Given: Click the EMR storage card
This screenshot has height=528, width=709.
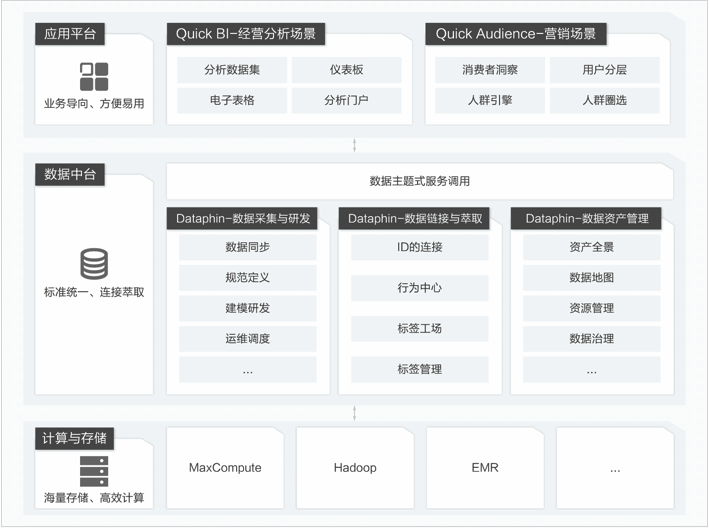Looking at the screenshot, I should coord(485,468).
